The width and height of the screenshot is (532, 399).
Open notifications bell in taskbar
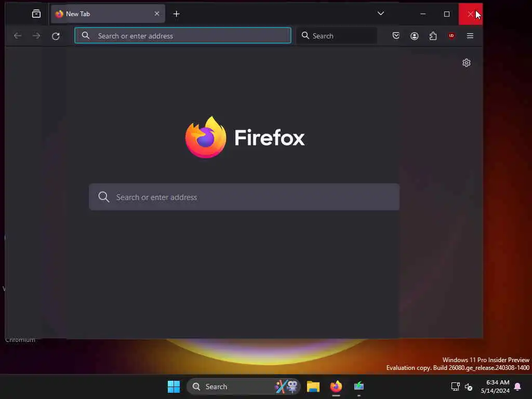coord(517,387)
